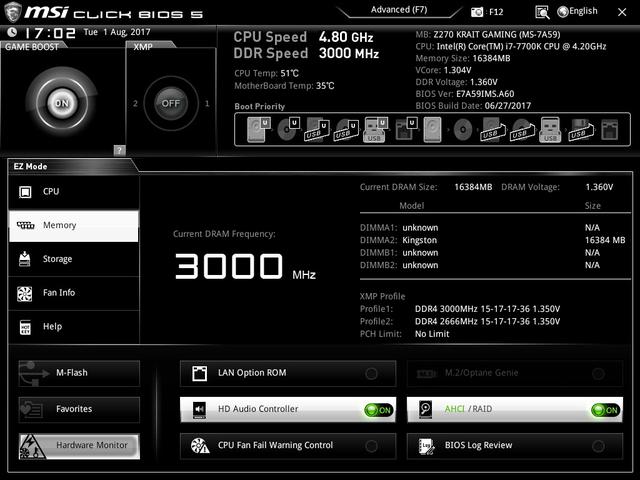This screenshot has width=640, height=480.
Task: Change the English language setting
Action: tap(583, 11)
